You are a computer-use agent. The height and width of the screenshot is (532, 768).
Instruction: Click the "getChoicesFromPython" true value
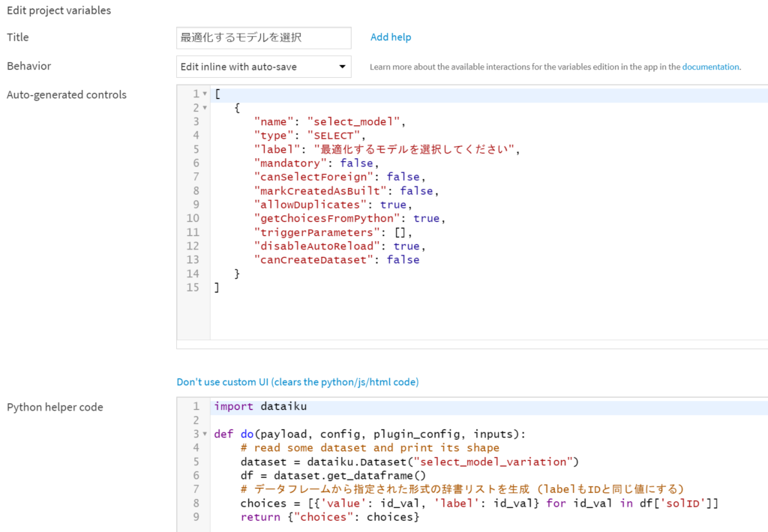point(427,218)
